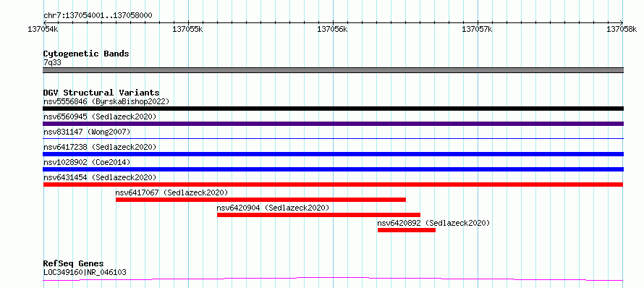Open the nsv6420892 (Sedlazeck2020) label
The width and height of the screenshot is (644, 288).
[433, 223]
